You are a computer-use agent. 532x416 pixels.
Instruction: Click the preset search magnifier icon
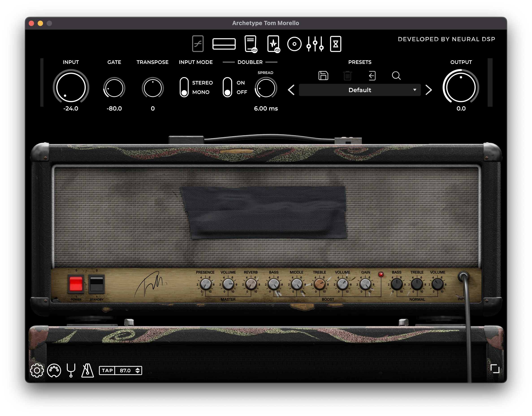click(396, 76)
